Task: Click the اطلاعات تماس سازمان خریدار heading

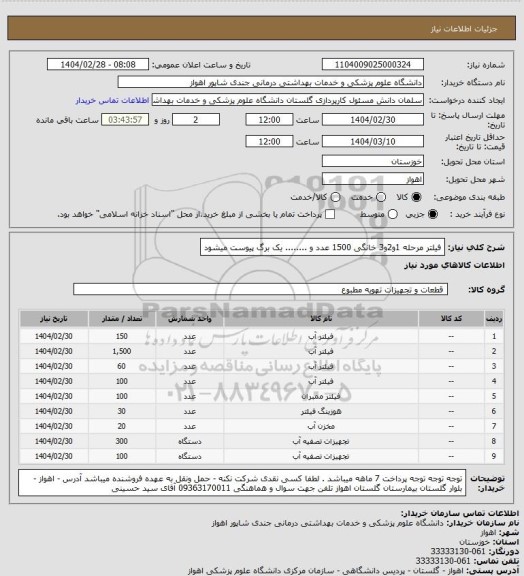Action: click(460, 513)
